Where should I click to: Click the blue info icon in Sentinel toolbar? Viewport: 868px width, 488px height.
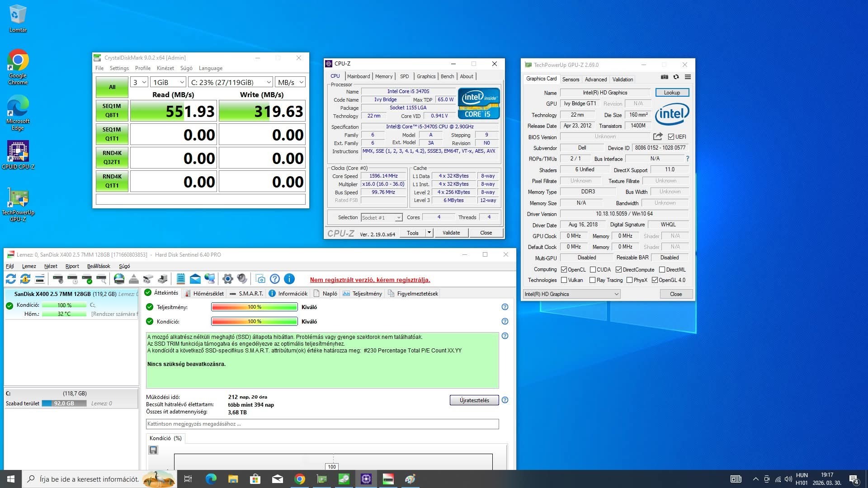tap(289, 279)
